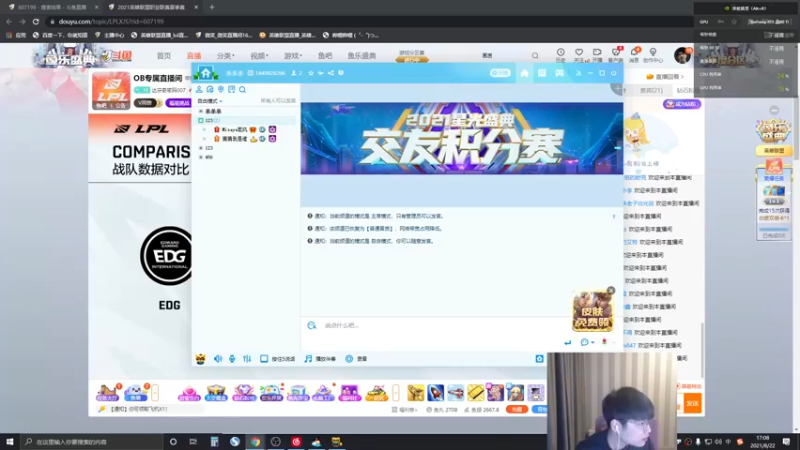Screen dimensions: 800x450
Task: Share the channel via the share icon
Action: pyautogui.click(x=331, y=73)
